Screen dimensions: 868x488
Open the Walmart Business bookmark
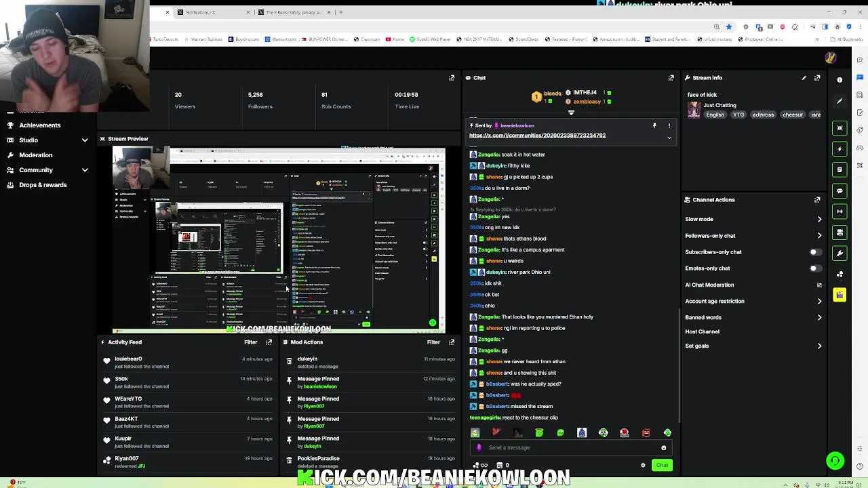[203, 39]
